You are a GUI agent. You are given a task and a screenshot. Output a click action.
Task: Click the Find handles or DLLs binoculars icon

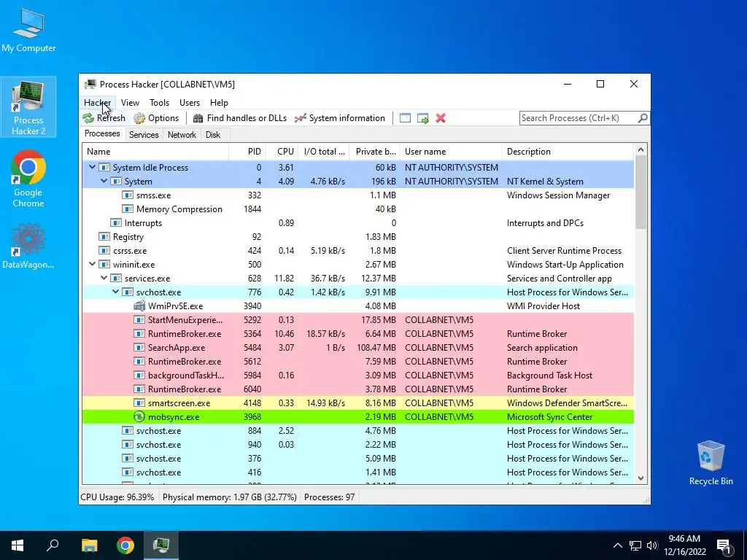click(x=198, y=118)
